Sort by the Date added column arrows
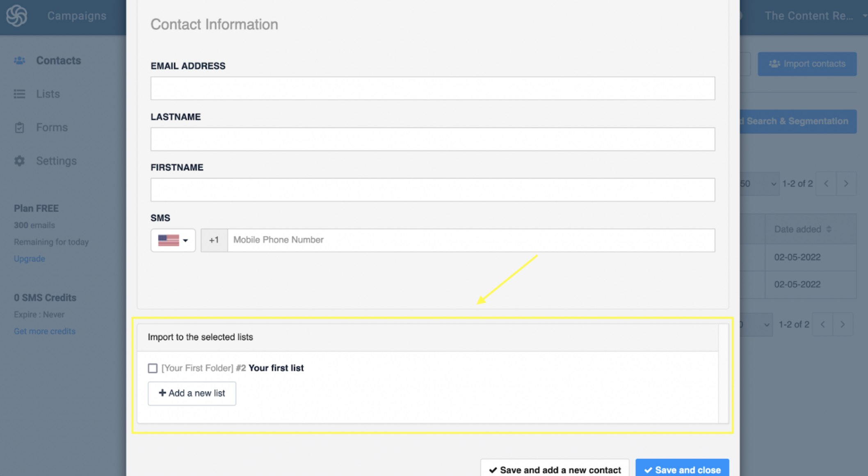 tap(829, 229)
